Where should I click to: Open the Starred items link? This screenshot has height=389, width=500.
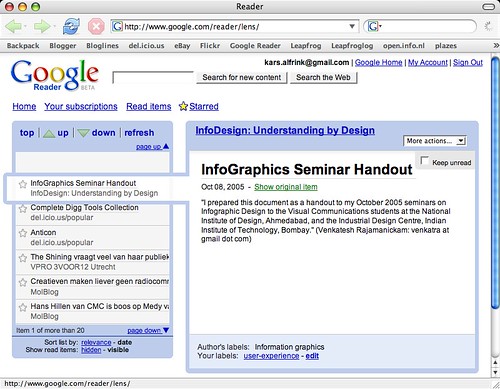(x=204, y=106)
